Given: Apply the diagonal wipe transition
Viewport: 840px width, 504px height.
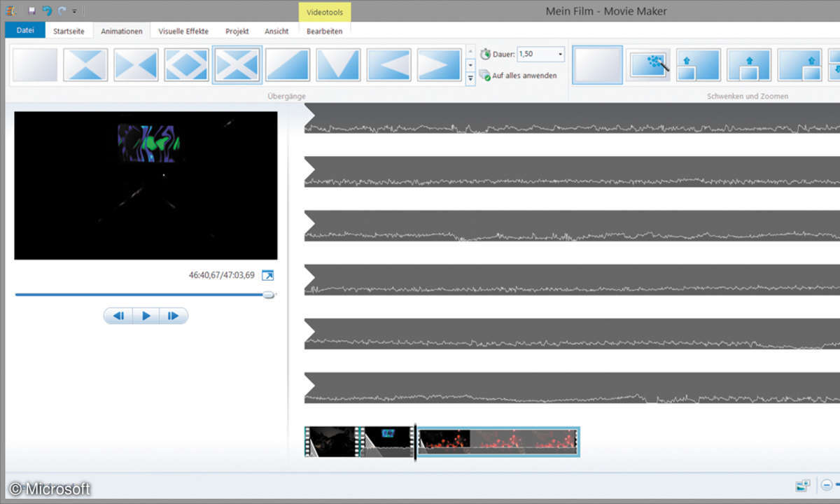Looking at the screenshot, I should tap(288, 65).
